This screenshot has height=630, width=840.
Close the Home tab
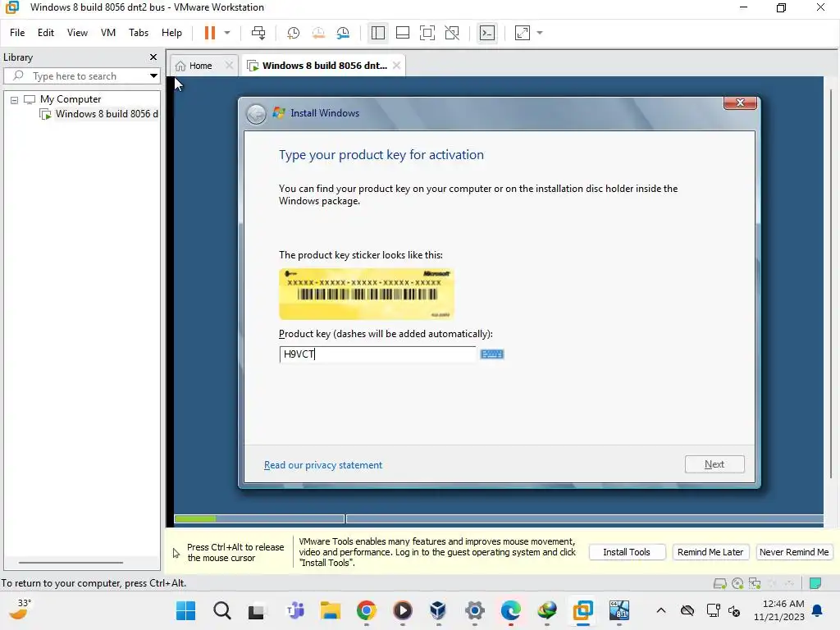[x=230, y=66]
